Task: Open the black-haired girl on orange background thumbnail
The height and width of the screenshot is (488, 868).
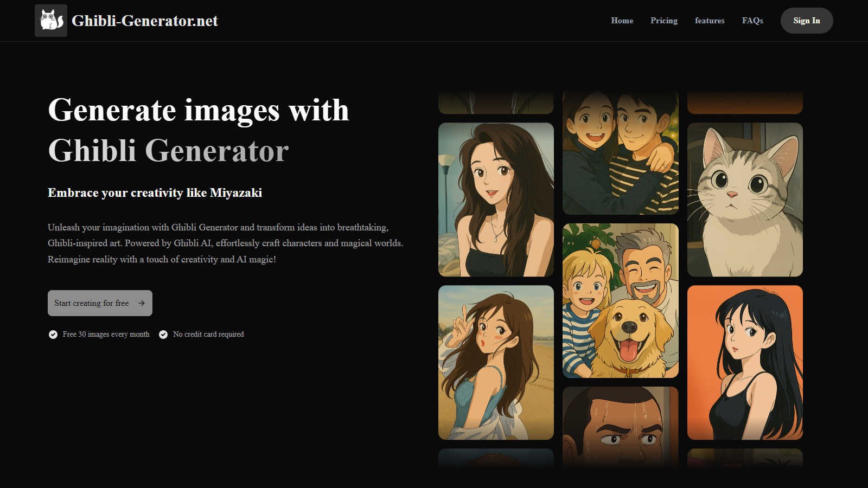Action: (745, 363)
